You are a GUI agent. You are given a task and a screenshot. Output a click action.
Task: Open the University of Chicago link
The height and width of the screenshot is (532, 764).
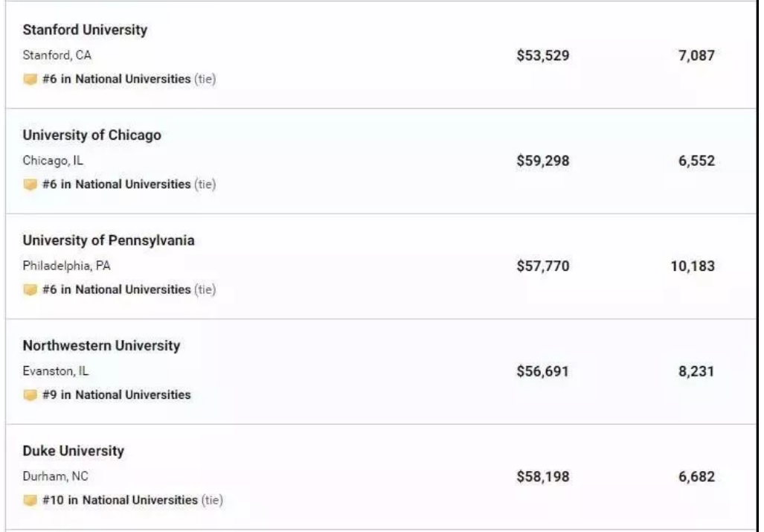92,135
